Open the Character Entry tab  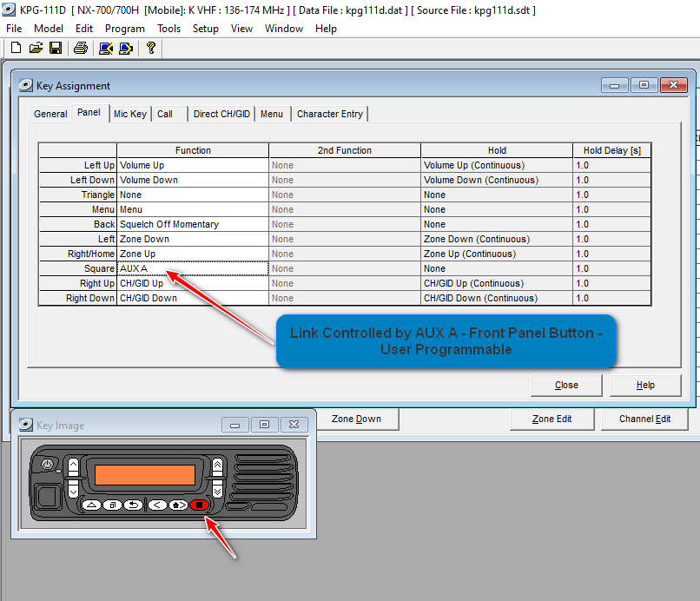point(329,114)
